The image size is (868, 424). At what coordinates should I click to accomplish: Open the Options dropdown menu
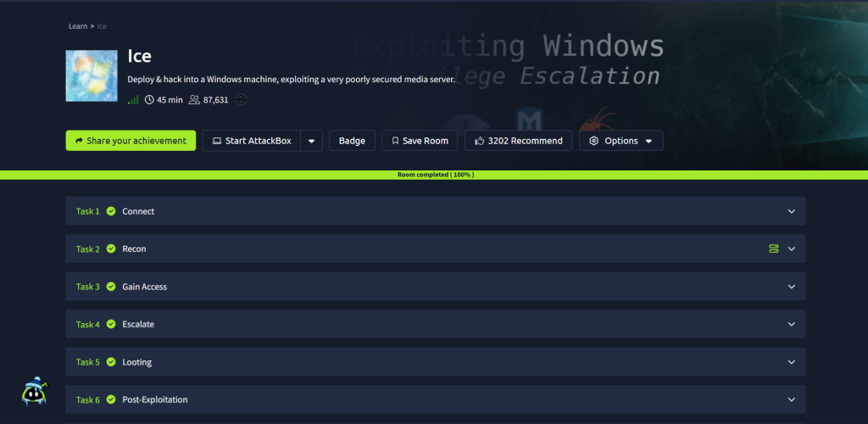[620, 141]
